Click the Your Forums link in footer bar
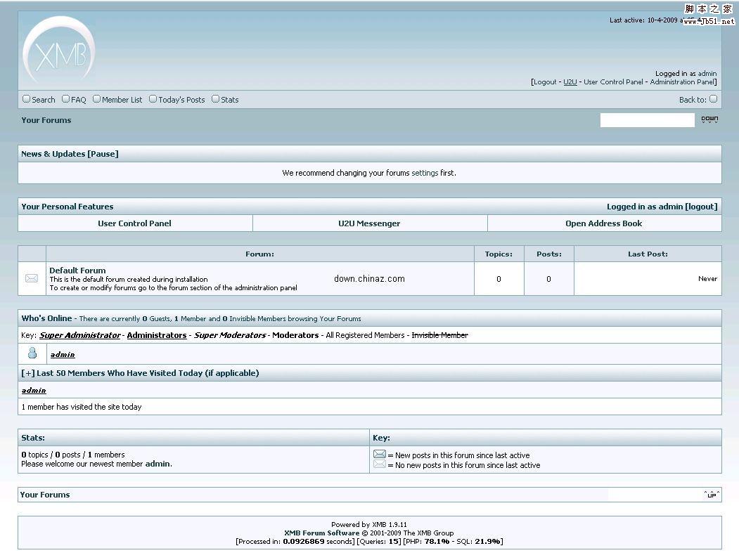739x560 pixels. [45, 495]
